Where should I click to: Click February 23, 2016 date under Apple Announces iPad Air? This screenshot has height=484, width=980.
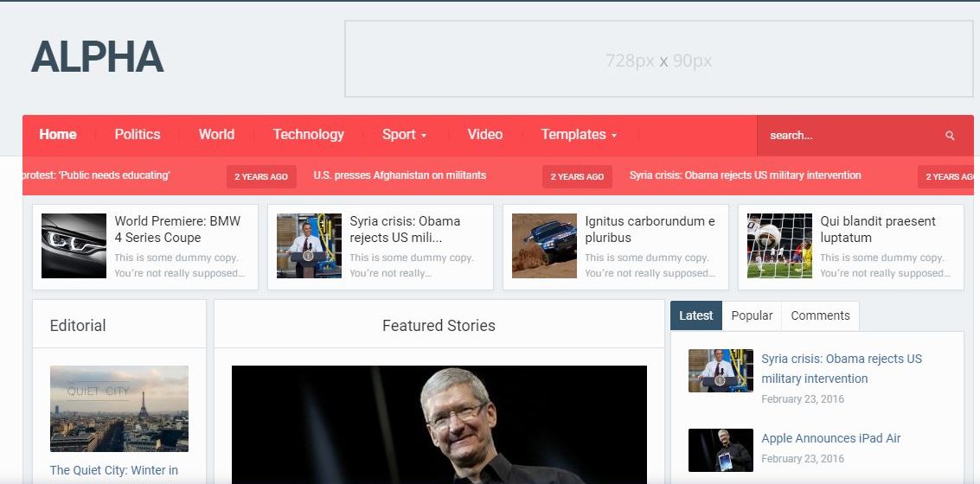tap(803, 458)
